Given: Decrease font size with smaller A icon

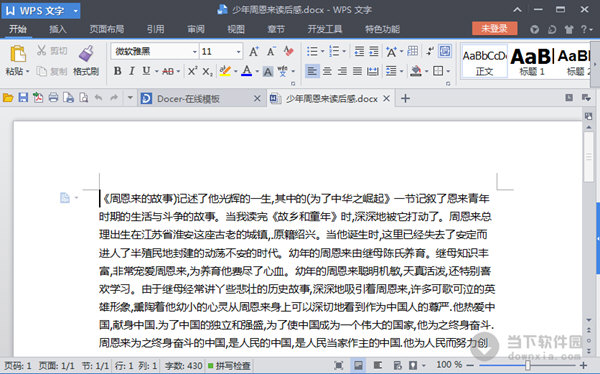Looking at the screenshot, I should (271, 51).
